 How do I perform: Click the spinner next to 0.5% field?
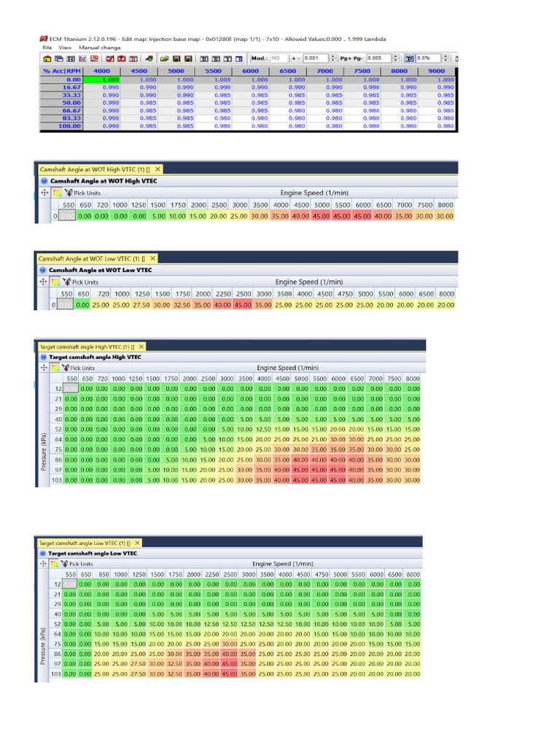click(446, 58)
